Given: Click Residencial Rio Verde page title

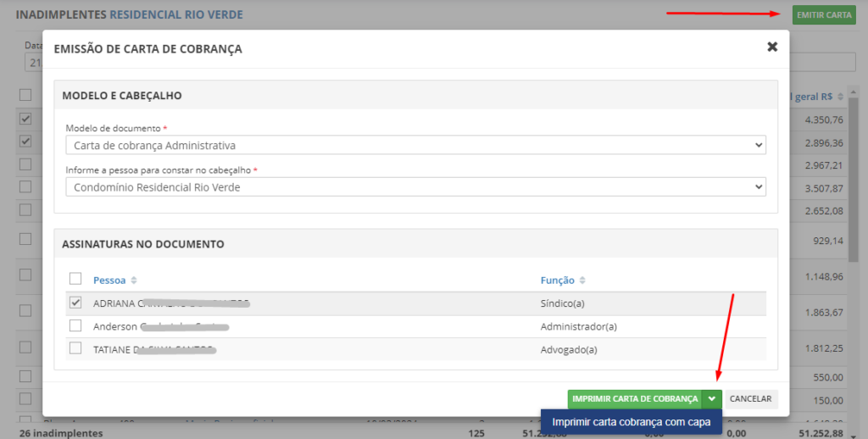Looking at the screenshot, I should 176,14.
